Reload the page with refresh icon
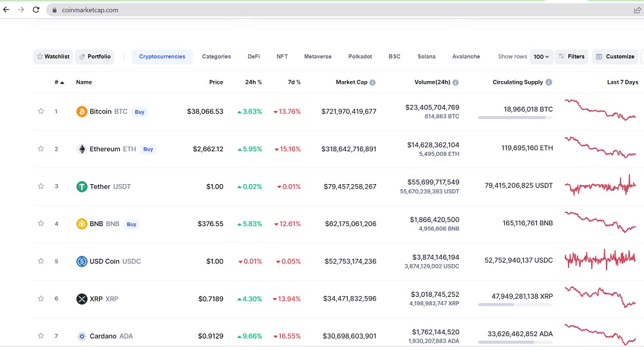 (36, 10)
